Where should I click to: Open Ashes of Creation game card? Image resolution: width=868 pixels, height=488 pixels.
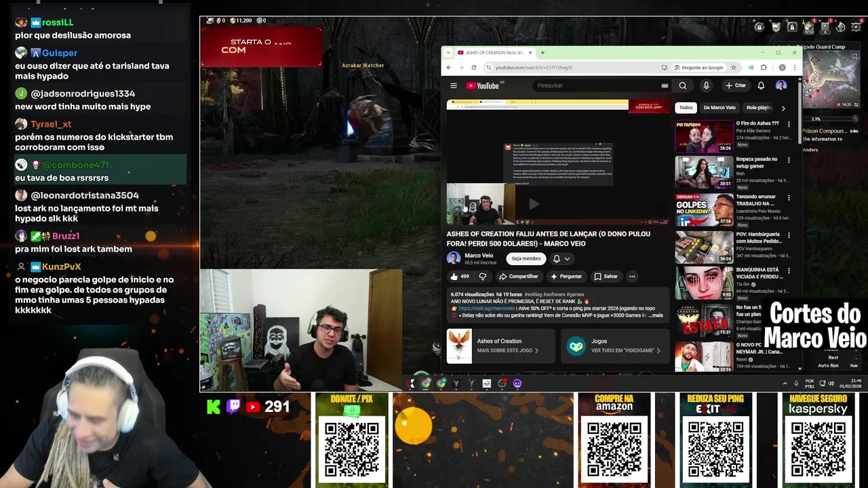click(500, 346)
